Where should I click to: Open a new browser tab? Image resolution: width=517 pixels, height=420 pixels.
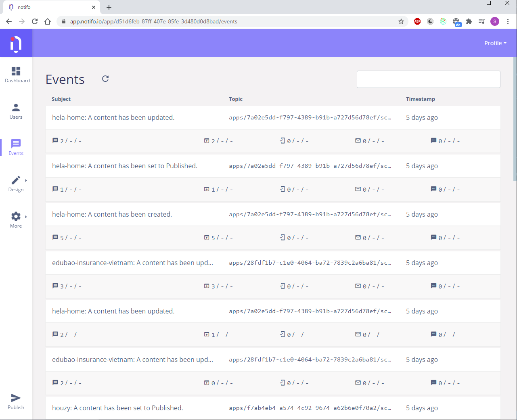(x=109, y=7)
